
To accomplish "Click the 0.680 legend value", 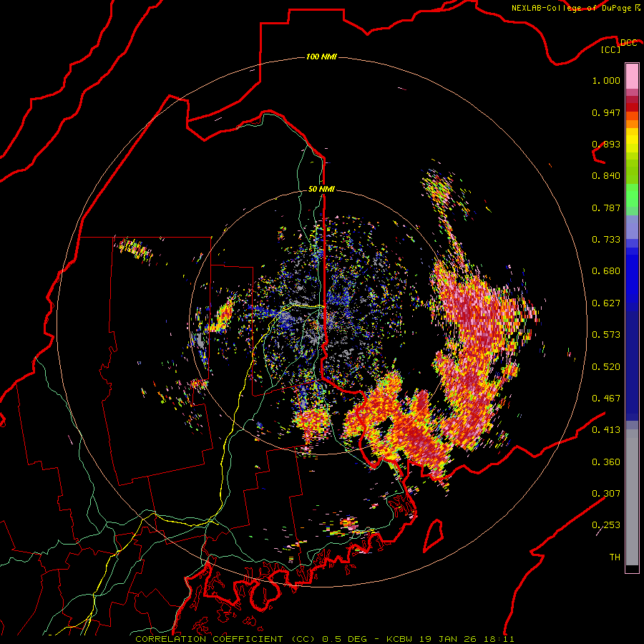I will tap(606, 271).
